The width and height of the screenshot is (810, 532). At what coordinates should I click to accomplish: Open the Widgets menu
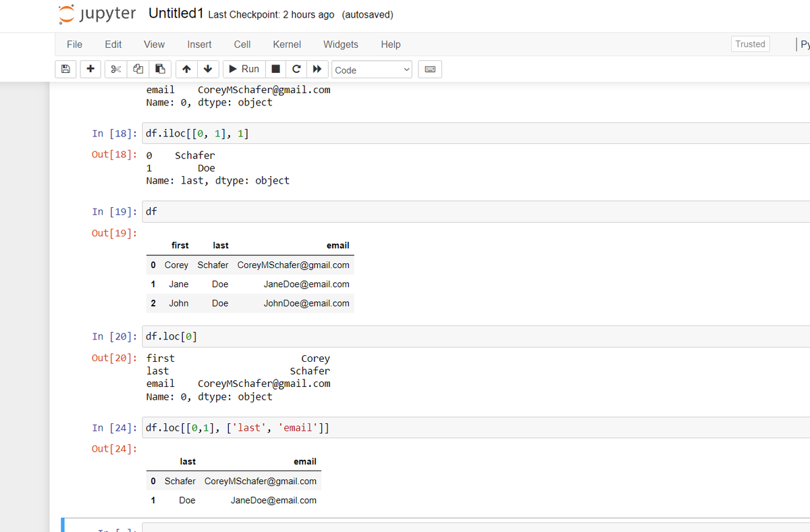[341, 44]
